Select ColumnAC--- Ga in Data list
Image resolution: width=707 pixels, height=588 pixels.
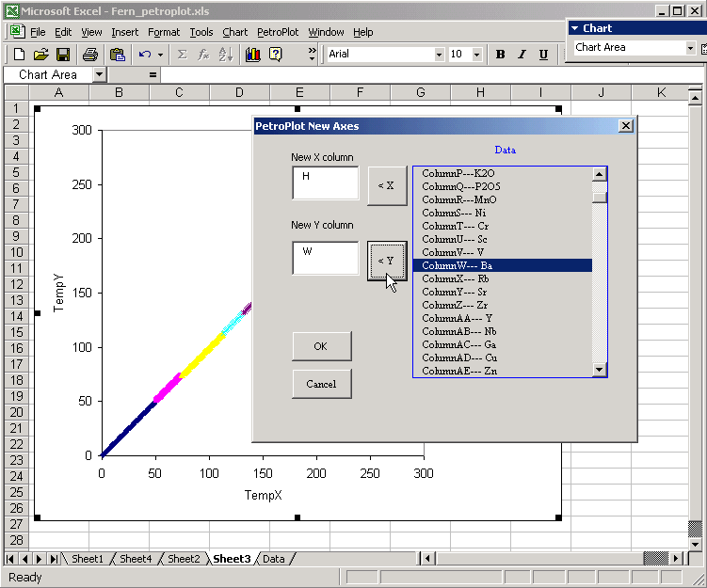click(x=503, y=344)
